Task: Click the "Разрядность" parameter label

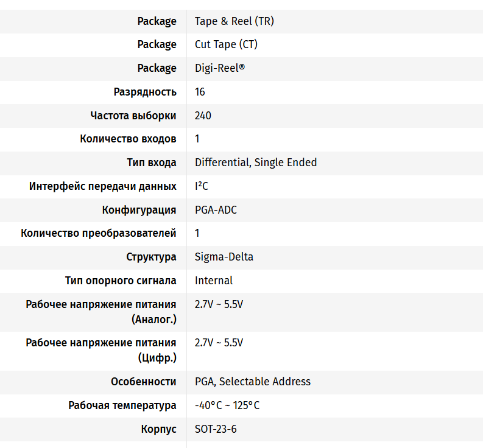Action: pyautogui.click(x=145, y=92)
